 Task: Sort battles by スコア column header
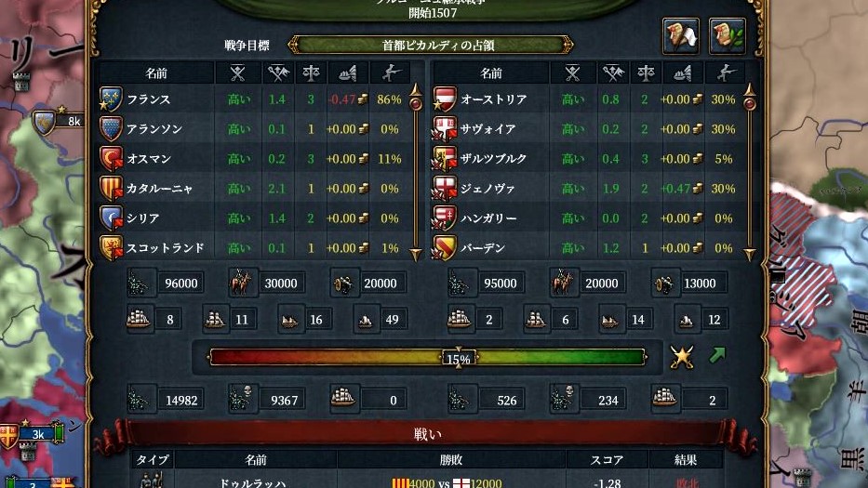point(608,460)
